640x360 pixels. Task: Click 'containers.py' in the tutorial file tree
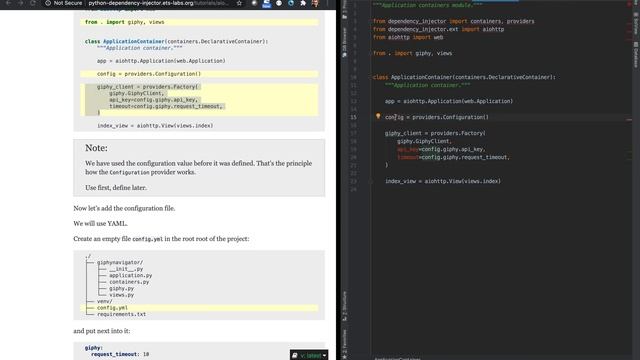(x=129, y=282)
